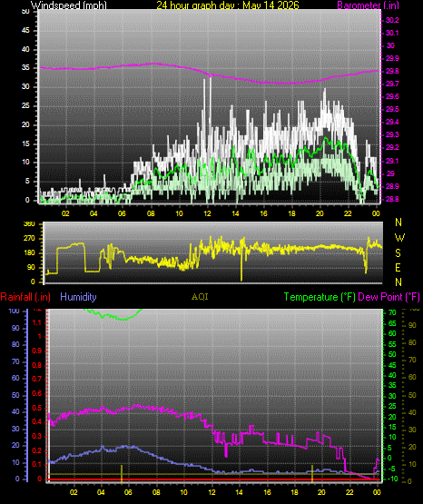Click the 29.5 barometer scale value

click(392, 109)
